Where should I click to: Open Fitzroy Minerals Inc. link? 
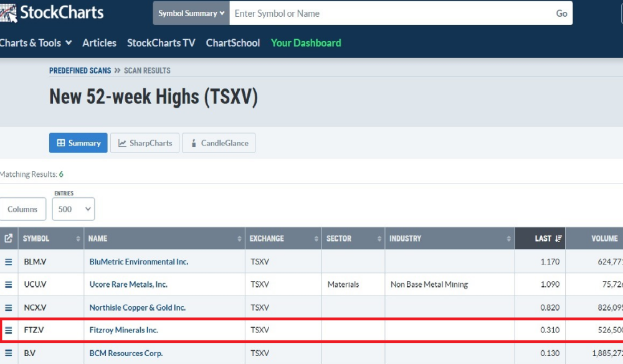(x=123, y=330)
